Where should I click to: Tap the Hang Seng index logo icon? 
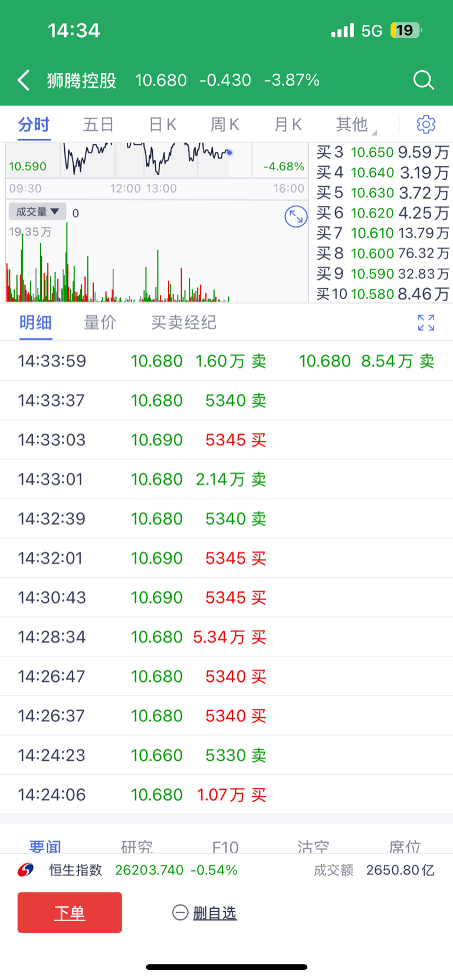coord(26,870)
